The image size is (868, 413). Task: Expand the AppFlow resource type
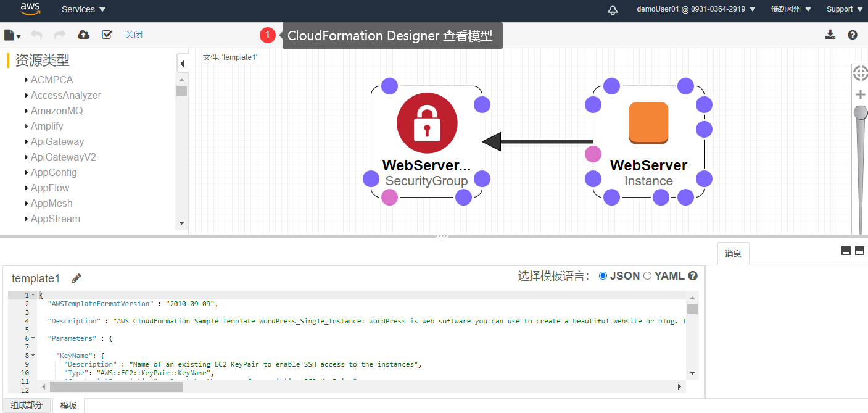27,188
